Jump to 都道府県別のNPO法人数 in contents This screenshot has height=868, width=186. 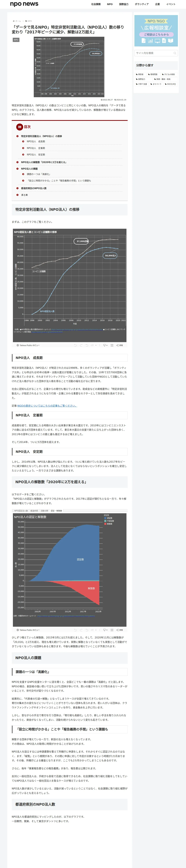[34, 188]
